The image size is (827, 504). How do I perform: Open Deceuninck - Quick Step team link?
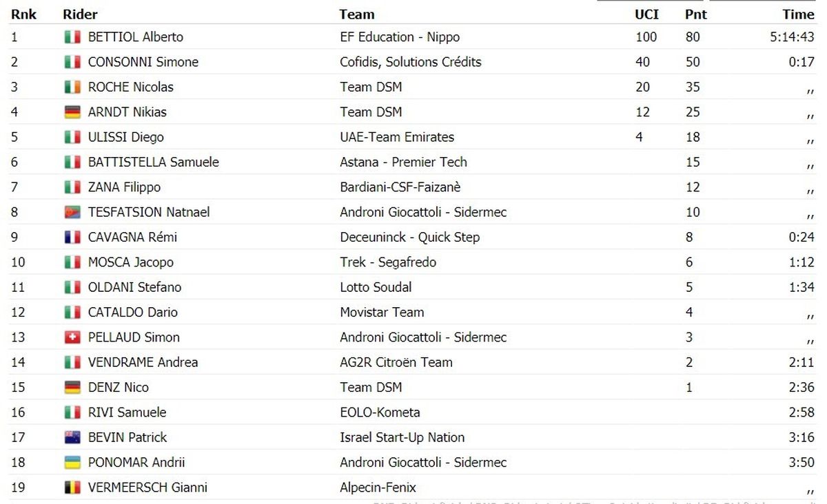[x=410, y=238]
